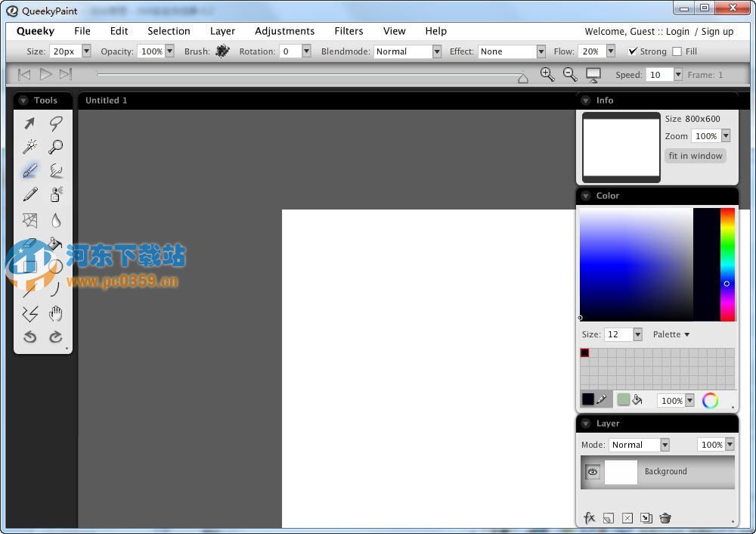Click the Undo arrow in Tools panel
The height and width of the screenshot is (534, 756).
[30, 337]
